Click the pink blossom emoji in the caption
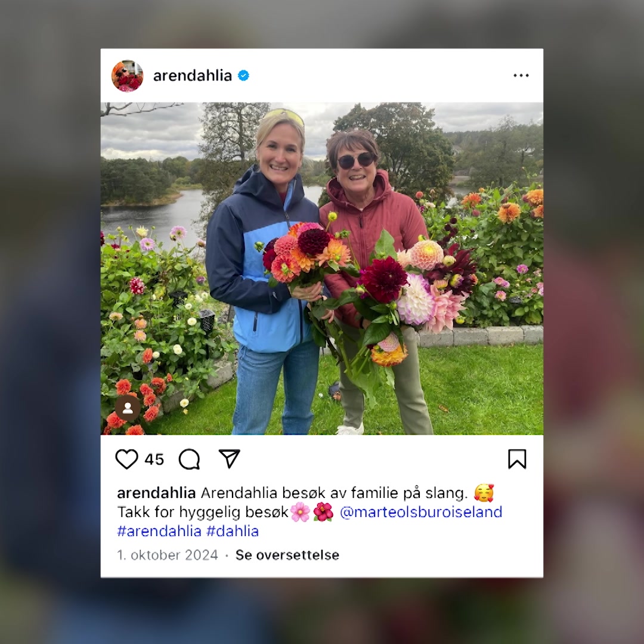The image size is (644, 644). (300, 512)
